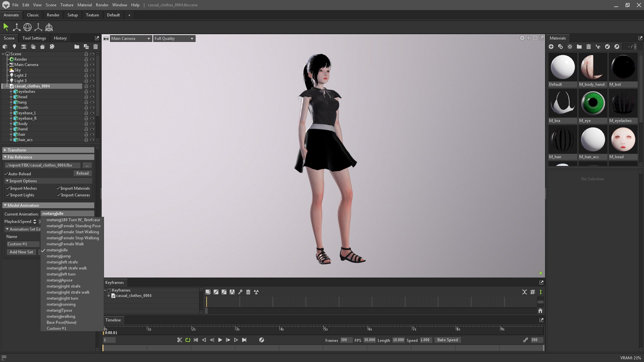Duplicate the selected scene object

(x=86, y=47)
